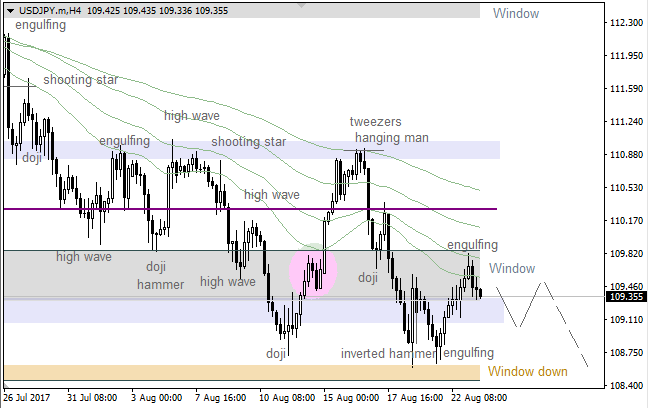Screen dimensions: 648x408
Task: Open the dropdown arrow beside USDJPY.m,H4
Action: click(9, 10)
